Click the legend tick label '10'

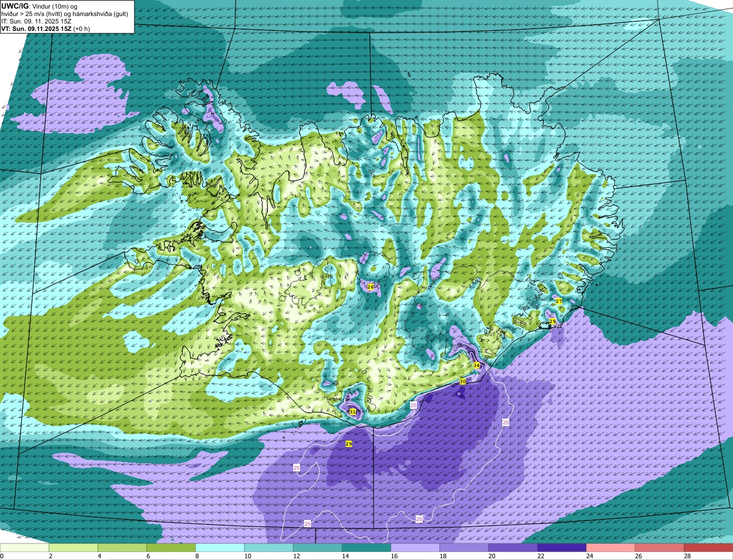(x=247, y=556)
